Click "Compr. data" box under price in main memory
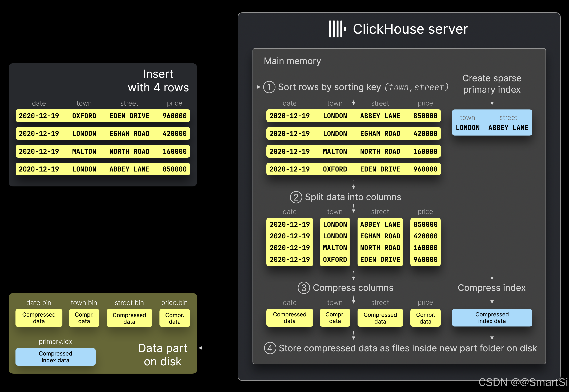 425,318
